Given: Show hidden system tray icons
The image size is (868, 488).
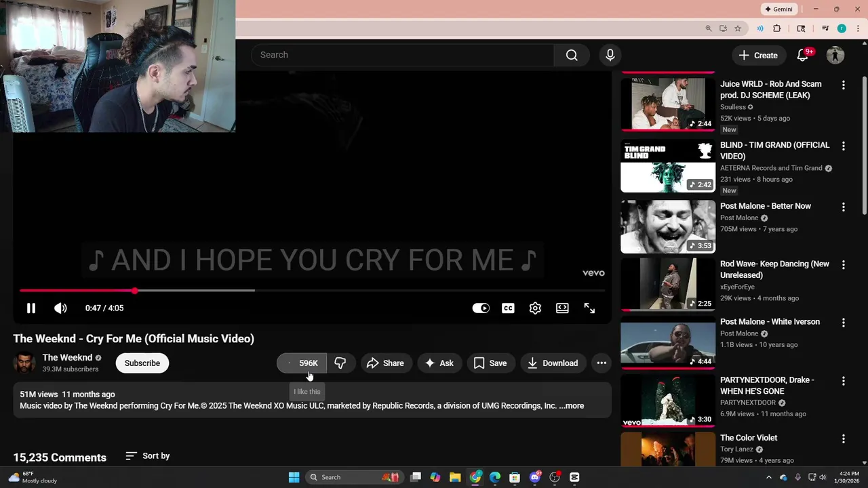Looking at the screenshot, I should point(769,477).
